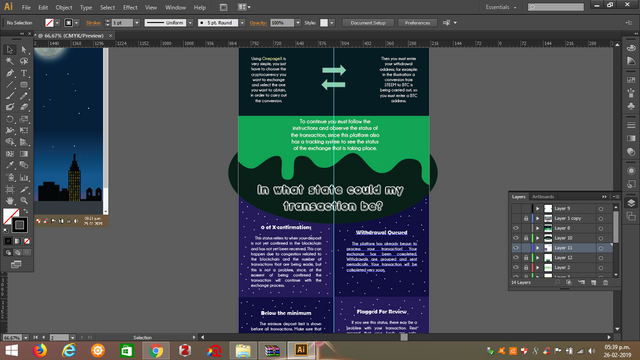Open the Object menu
640x360 pixels.
coord(64,7)
